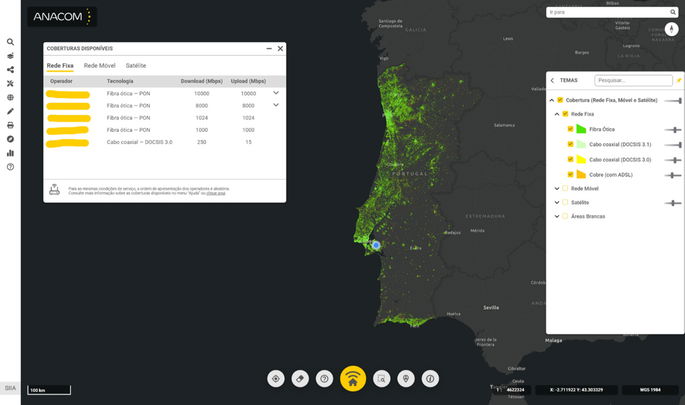Click the search magnifier in the left sidebar
The image size is (685, 405).
(10, 42)
